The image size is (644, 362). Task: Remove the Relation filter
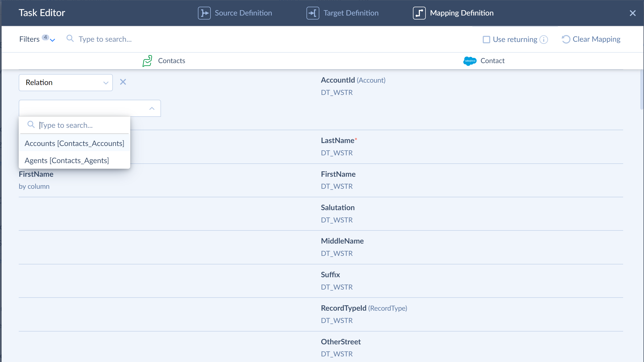123,82
